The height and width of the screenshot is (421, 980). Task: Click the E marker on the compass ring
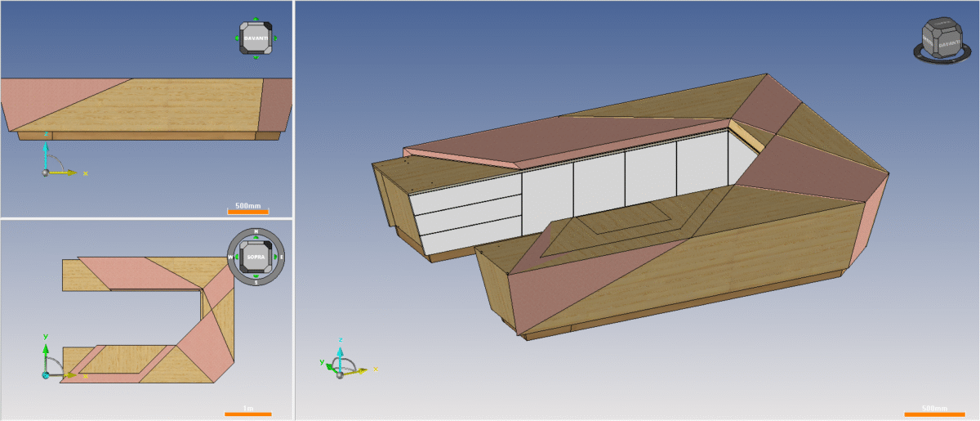(x=280, y=257)
